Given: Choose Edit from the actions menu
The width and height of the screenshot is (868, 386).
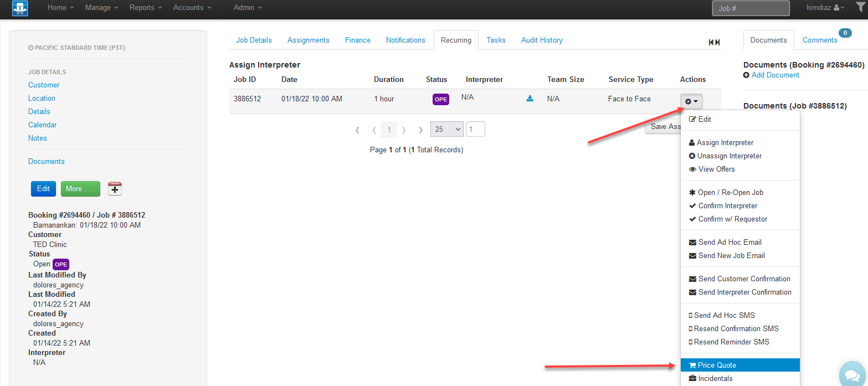Looking at the screenshot, I should tap(740, 119).
